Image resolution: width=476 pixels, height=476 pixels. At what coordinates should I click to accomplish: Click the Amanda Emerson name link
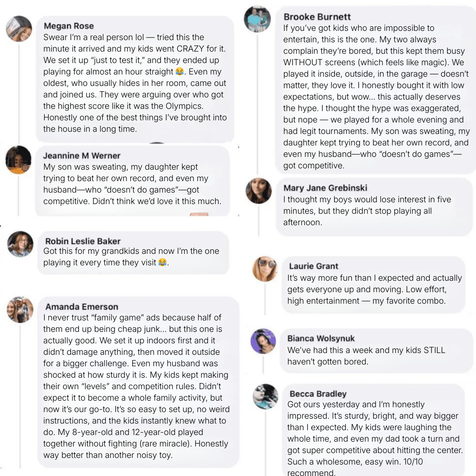[x=82, y=307]
